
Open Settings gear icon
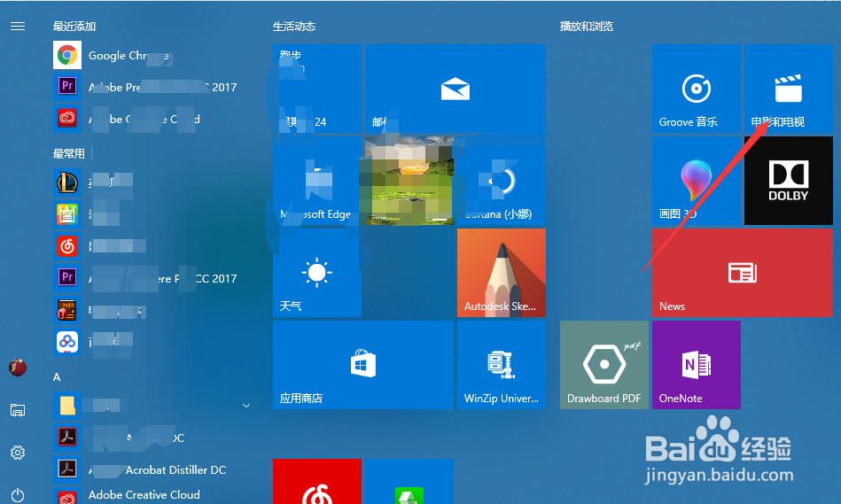18,453
